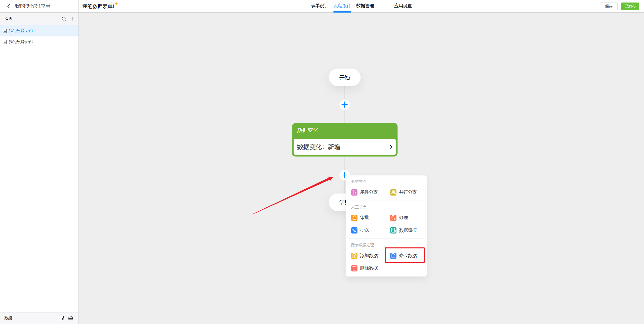The image size is (644, 324).
Task: Open the add-data-source icon beside 数据
Action: point(62,318)
